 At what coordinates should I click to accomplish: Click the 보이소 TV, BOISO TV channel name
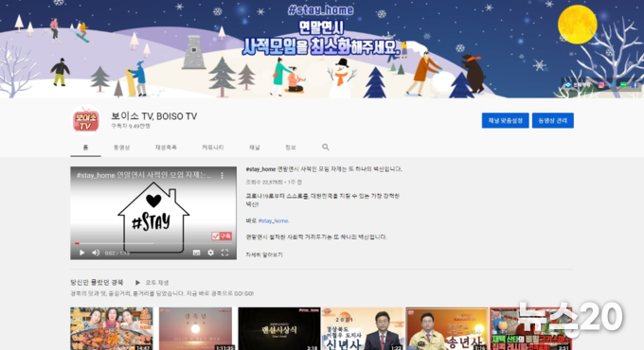(x=154, y=116)
